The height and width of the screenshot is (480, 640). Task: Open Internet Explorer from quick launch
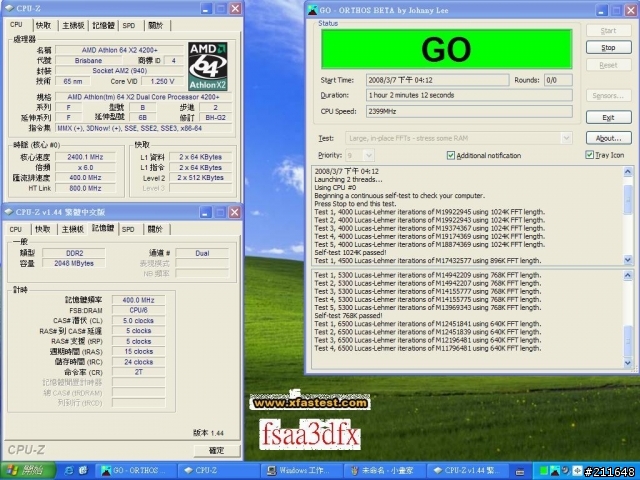click(69, 471)
